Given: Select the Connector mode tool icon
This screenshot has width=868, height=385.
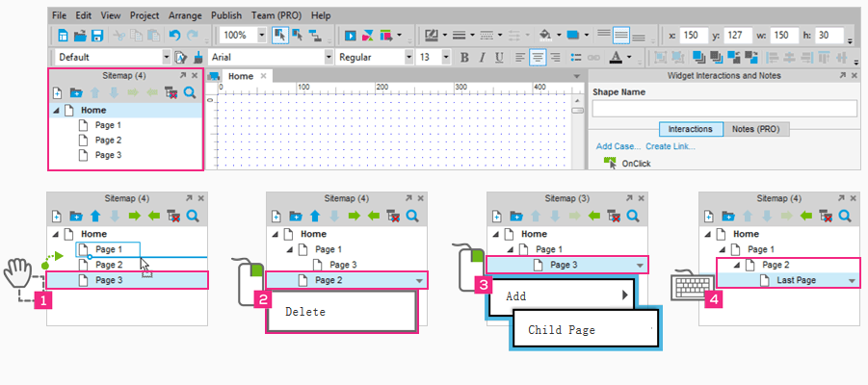Looking at the screenshot, I should [x=316, y=36].
